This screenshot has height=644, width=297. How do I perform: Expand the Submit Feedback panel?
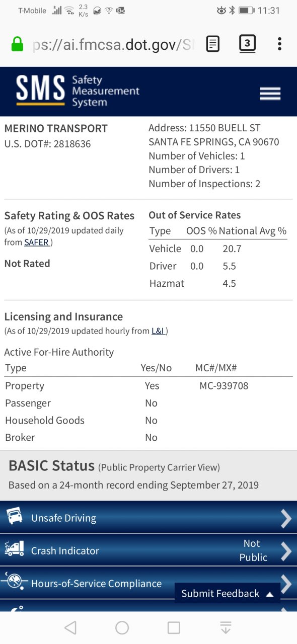pyautogui.click(x=227, y=593)
